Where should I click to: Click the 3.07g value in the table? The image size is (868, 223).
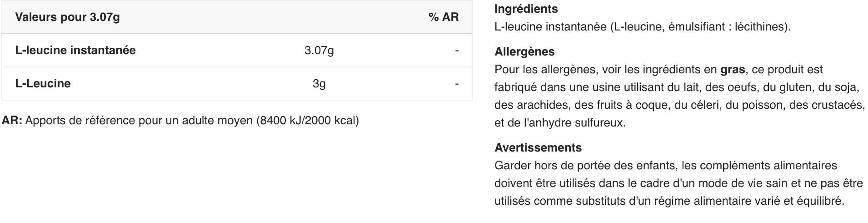point(319,50)
